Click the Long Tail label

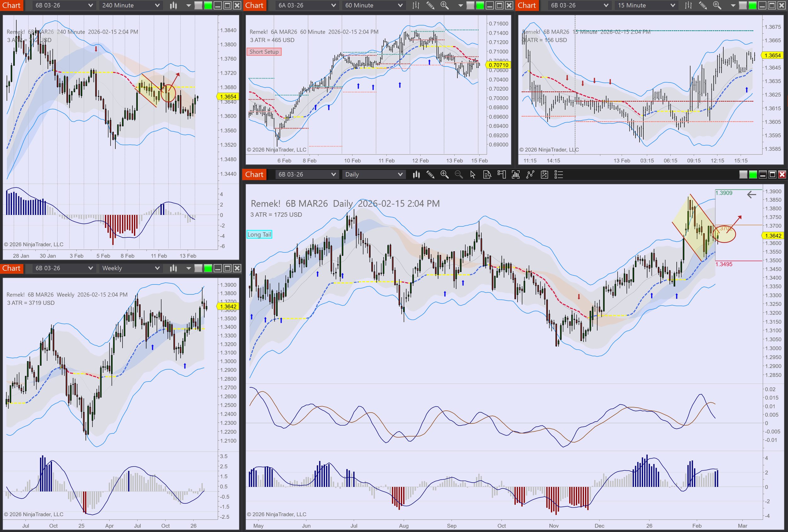pyautogui.click(x=259, y=234)
